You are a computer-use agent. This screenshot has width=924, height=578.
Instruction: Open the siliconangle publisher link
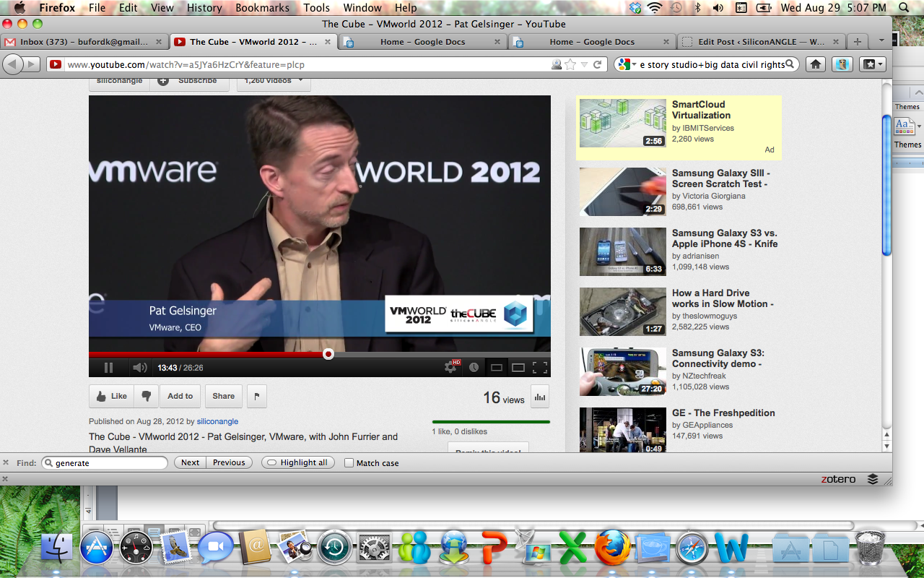click(x=217, y=421)
